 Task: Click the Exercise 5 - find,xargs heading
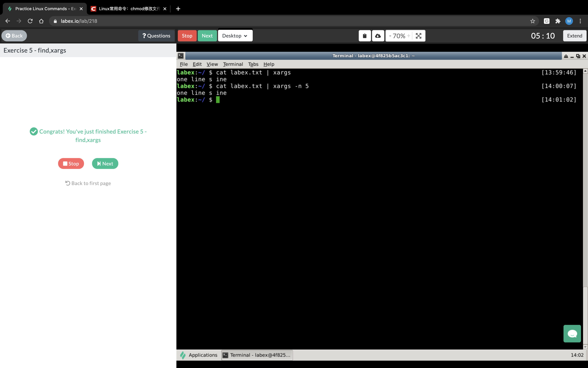35,50
